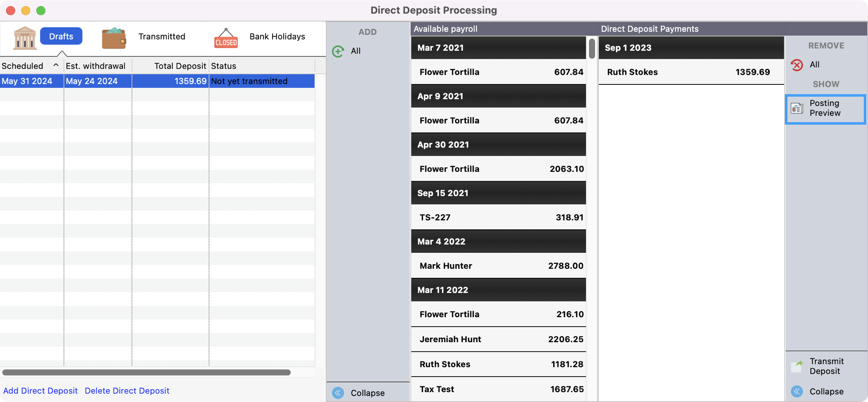The image size is (868, 402).
Task: Click Delete Direct Deposit link
Action: click(127, 391)
